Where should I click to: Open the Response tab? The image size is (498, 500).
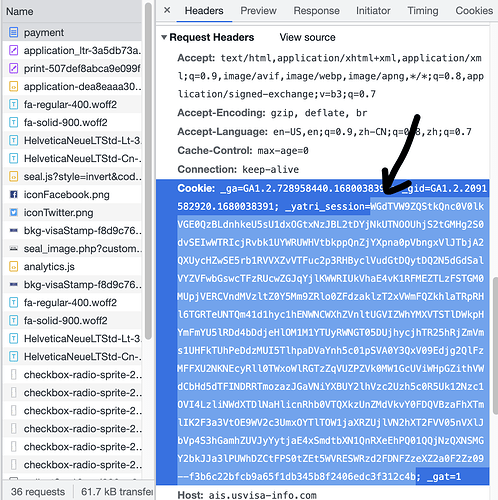tap(316, 11)
